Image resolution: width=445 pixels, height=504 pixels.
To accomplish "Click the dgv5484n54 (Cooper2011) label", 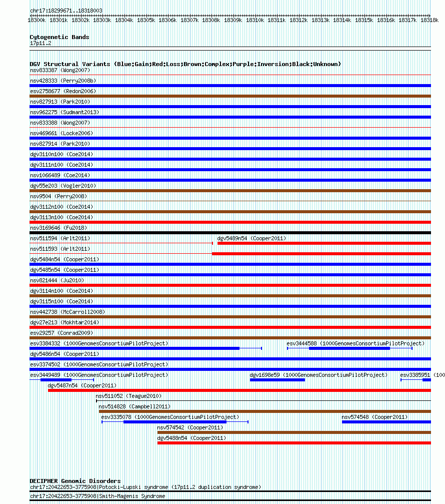I will tap(64, 259).
